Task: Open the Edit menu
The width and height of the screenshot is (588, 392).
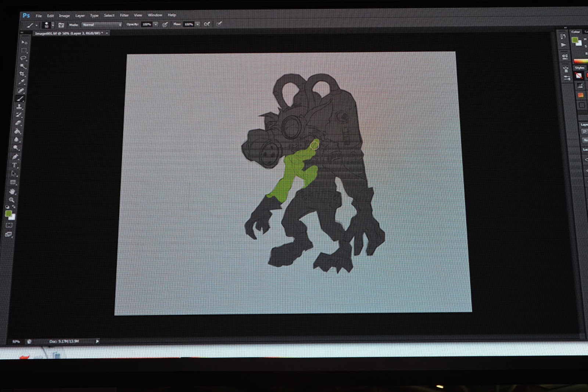Action: 50,16
